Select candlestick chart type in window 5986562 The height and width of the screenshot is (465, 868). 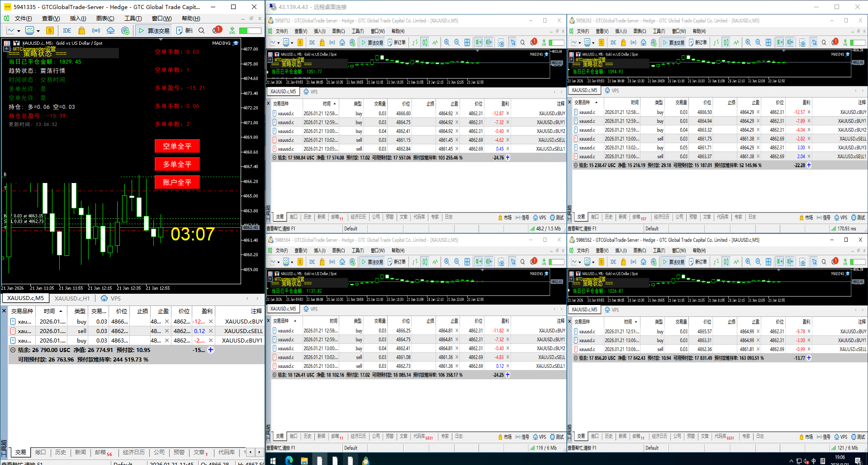726,262
